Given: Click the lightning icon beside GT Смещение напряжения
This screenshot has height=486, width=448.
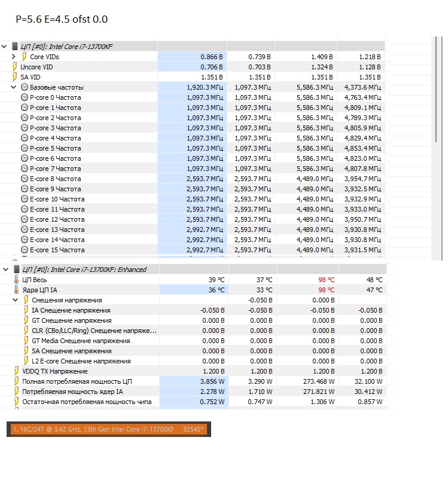Looking at the screenshot, I should (26, 320).
